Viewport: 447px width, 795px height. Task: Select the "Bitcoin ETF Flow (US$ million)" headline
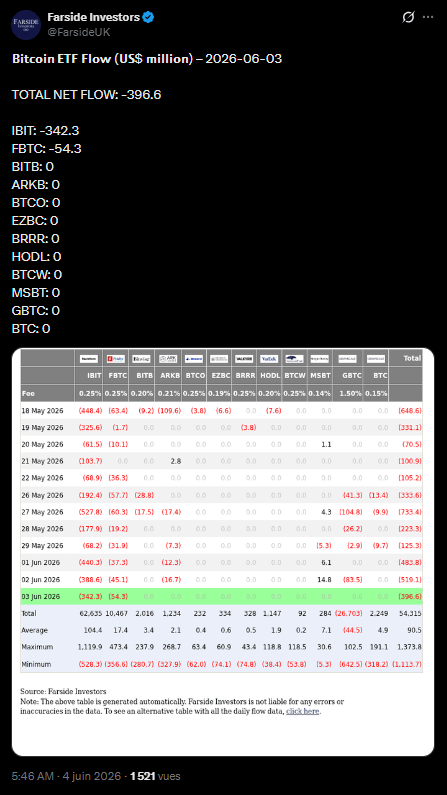pos(102,59)
